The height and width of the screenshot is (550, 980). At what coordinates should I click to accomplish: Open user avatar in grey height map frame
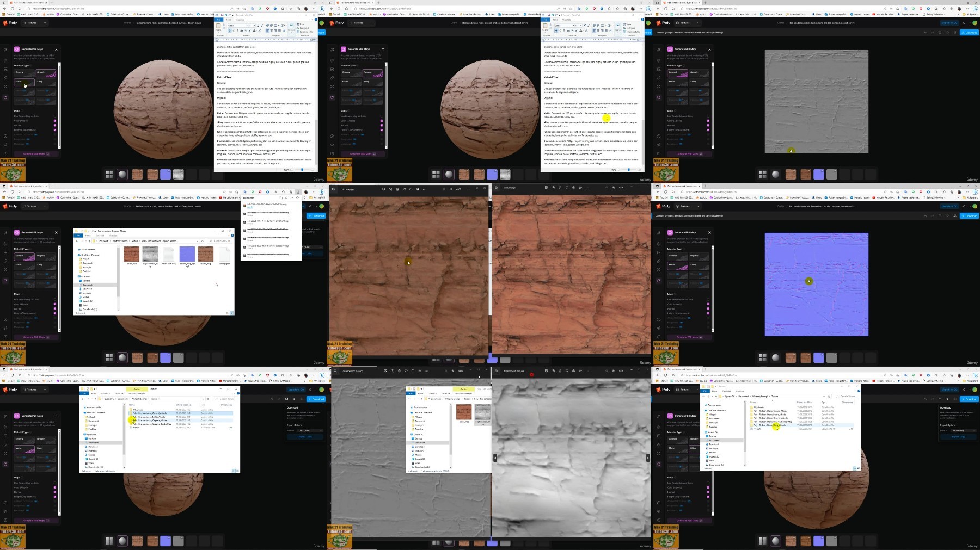975,23
